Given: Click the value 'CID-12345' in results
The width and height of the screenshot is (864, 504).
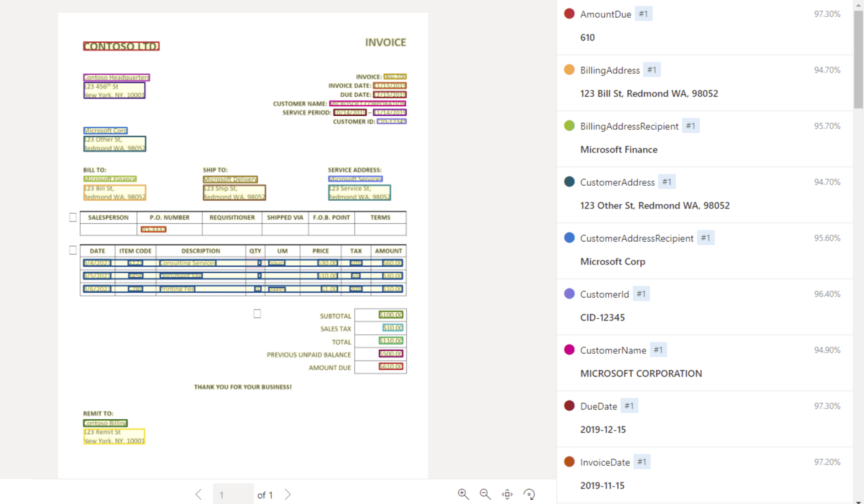Looking at the screenshot, I should point(602,318).
